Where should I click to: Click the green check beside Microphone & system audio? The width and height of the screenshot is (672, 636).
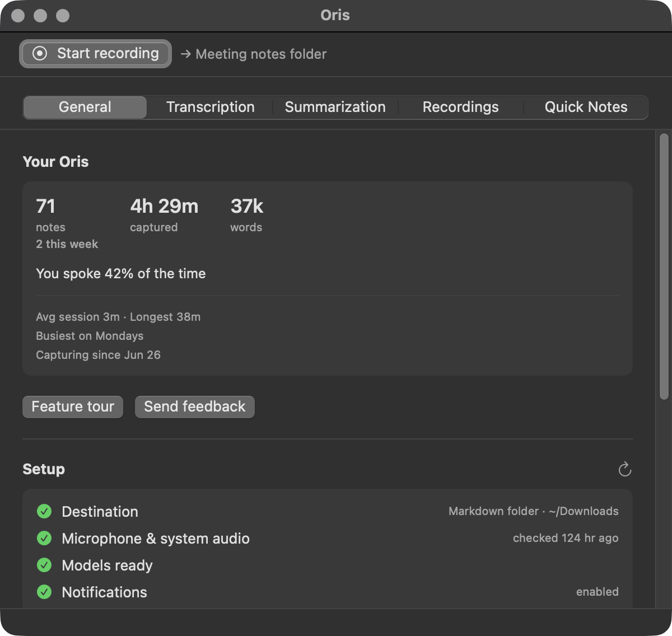[x=44, y=538]
